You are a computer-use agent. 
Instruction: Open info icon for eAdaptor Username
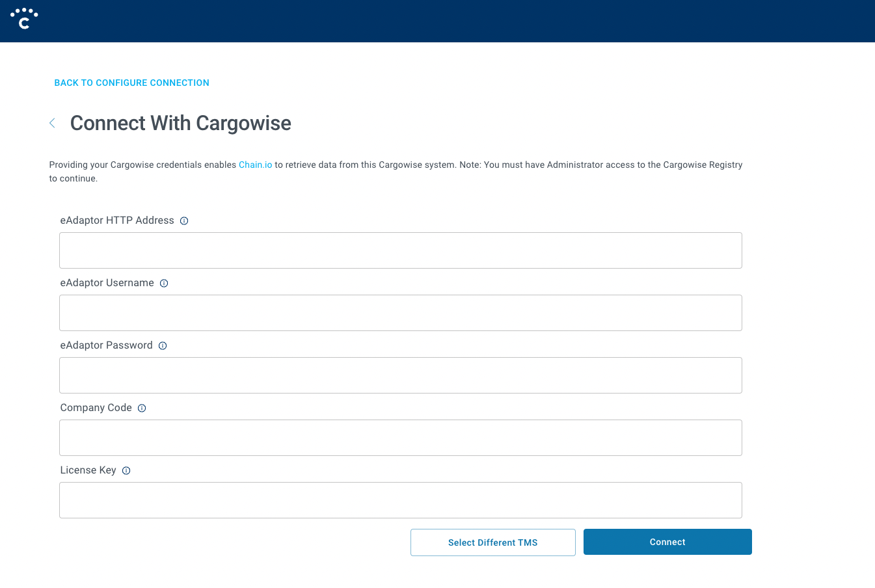[164, 283]
